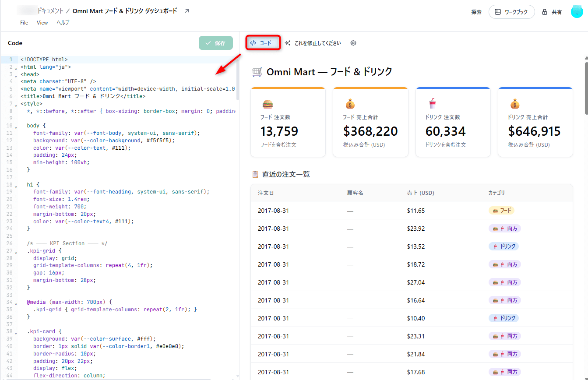Click the 両方 badge in $18.72 row

pyautogui.click(x=504, y=264)
